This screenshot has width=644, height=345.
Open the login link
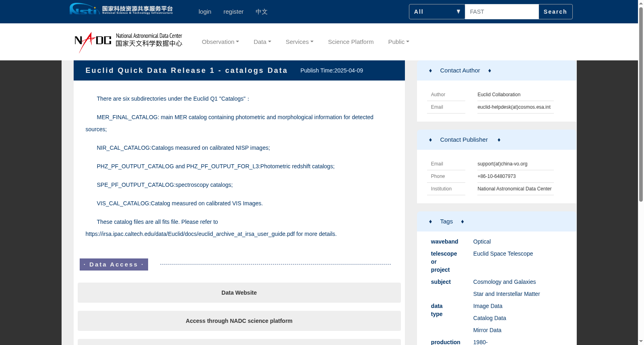(x=205, y=12)
